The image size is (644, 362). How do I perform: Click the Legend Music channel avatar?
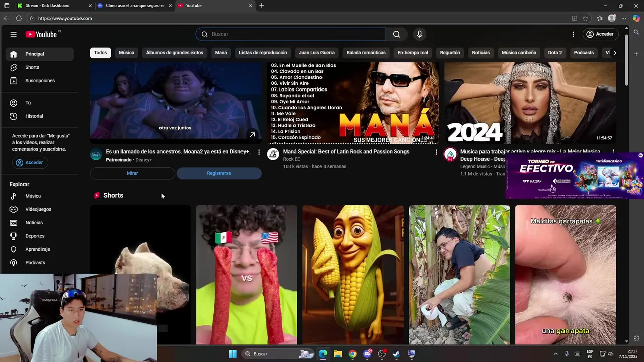(450, 154)
